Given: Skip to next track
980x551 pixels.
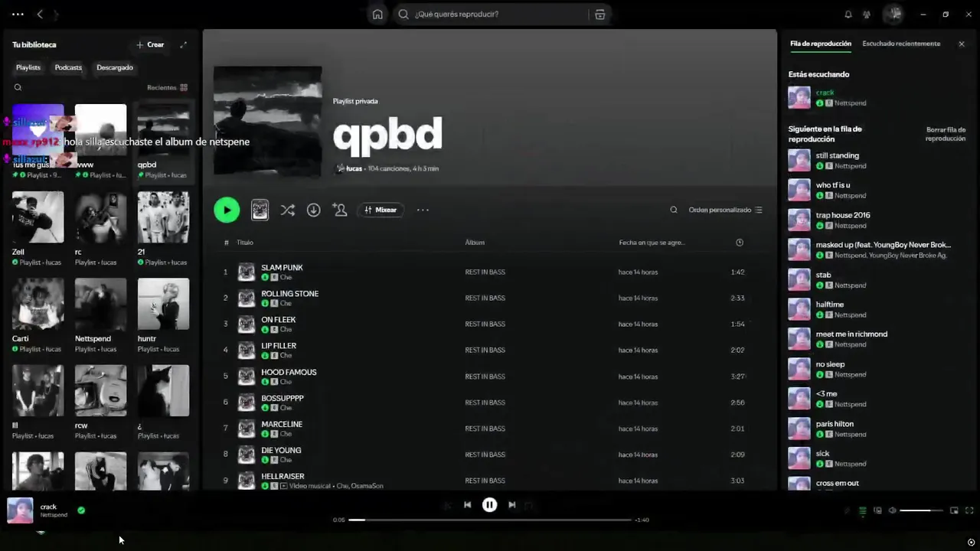Looking at the screenshot, I should pos(511,505).
